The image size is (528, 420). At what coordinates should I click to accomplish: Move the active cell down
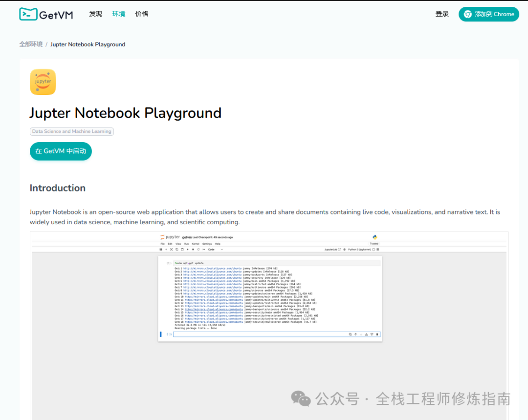361,334
